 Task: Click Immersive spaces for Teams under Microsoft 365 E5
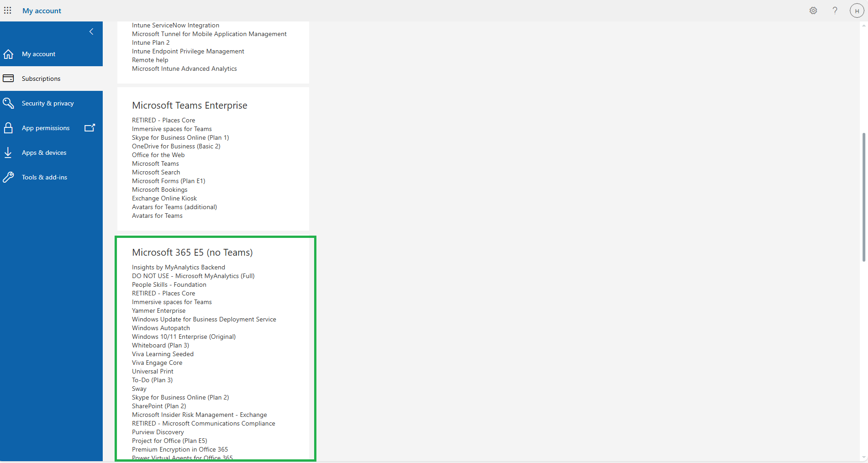(x=172, y=302)
